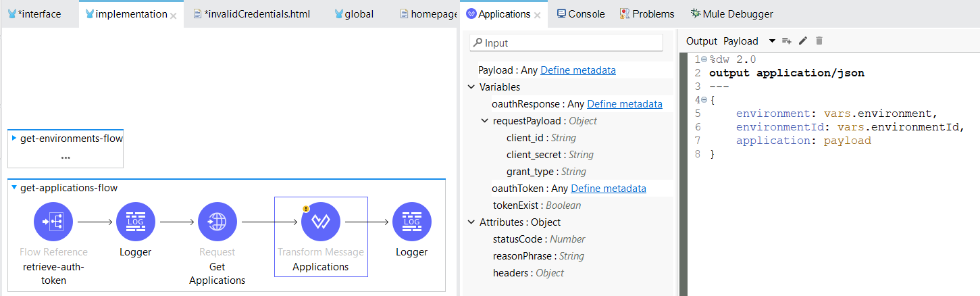Close the Applications view tab
This screenshot has height=296, width=980.
point(537,15)
